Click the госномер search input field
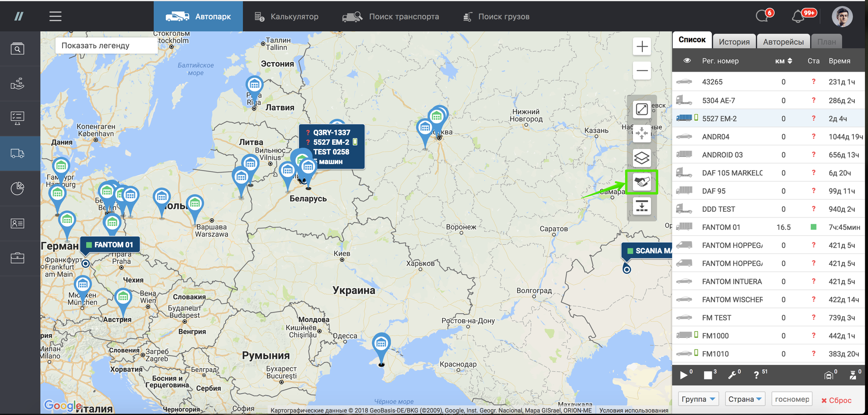Screen dimensions: 868x415 coord(792,399)
